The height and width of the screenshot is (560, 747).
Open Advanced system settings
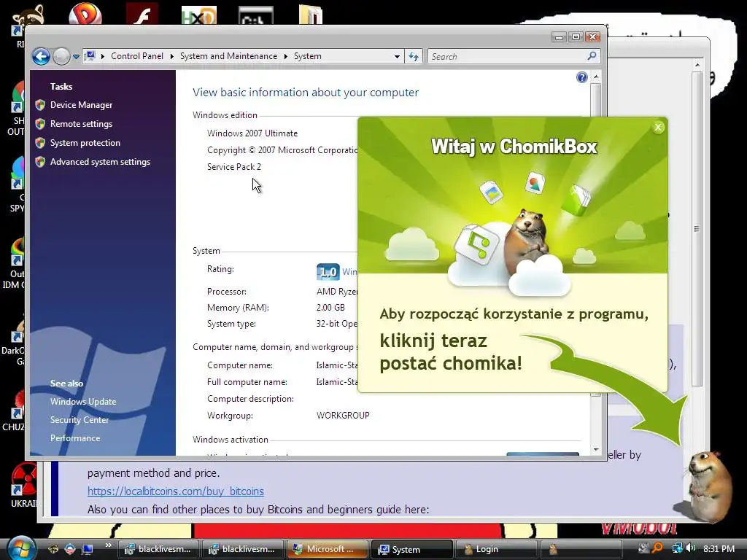pos(100,162)
